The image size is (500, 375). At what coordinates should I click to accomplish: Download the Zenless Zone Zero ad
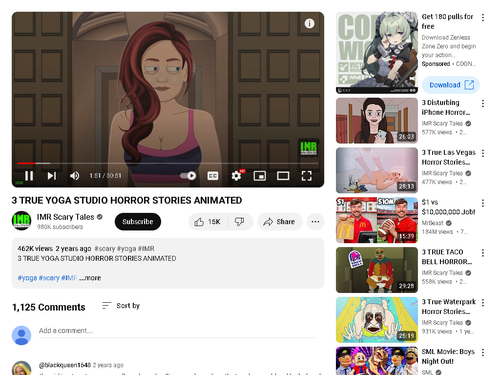(451, 85)
